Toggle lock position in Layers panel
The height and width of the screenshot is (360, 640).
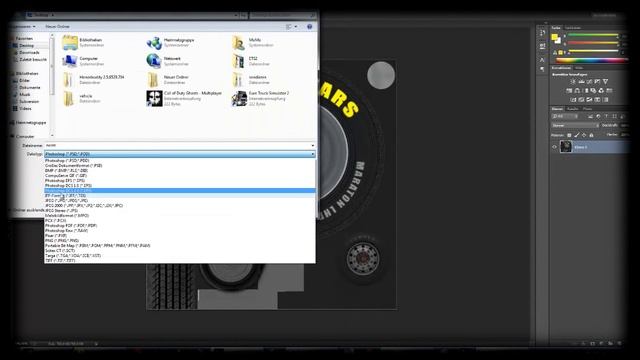584,135
